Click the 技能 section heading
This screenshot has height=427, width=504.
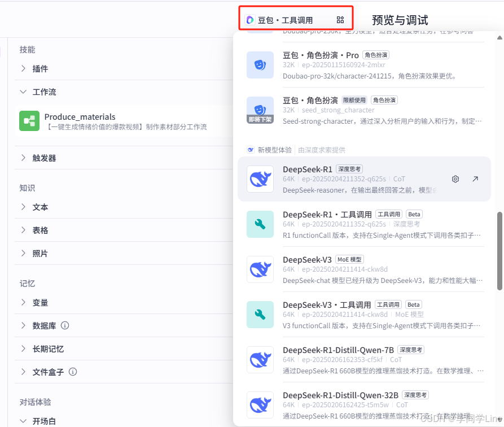[x=27, y=50]
